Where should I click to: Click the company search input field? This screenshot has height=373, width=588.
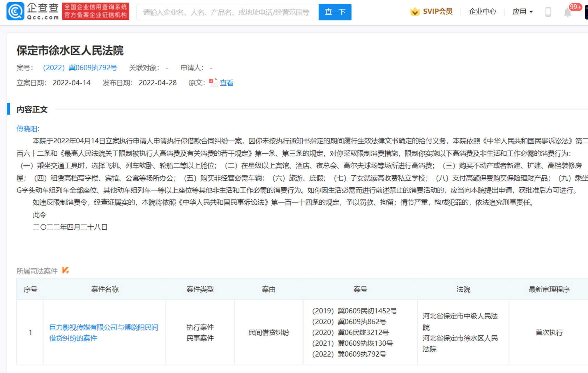tap(227, 12)
